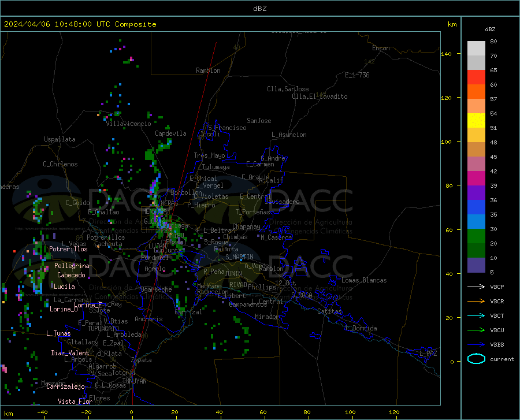The image size is (520, 420).
Task: Select the 39 dBZ purple legend swatch
Action: (476, 193)
